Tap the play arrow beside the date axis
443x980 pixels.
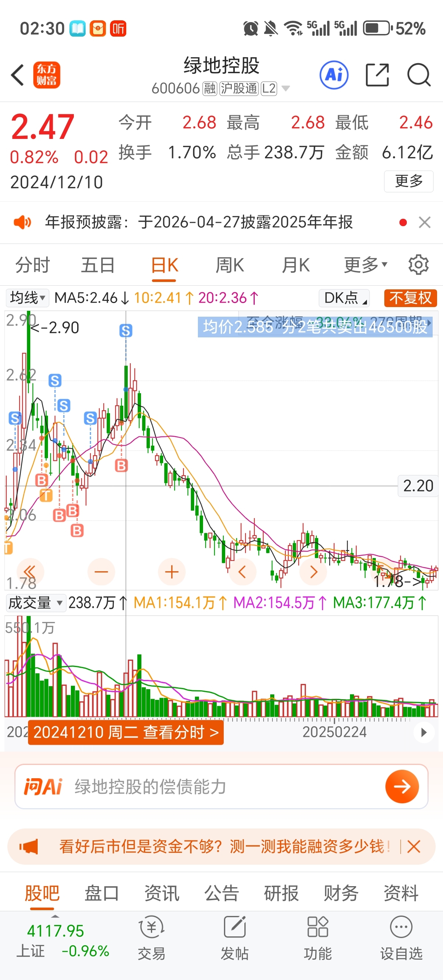pyautogui.click(x=424, y=732)
